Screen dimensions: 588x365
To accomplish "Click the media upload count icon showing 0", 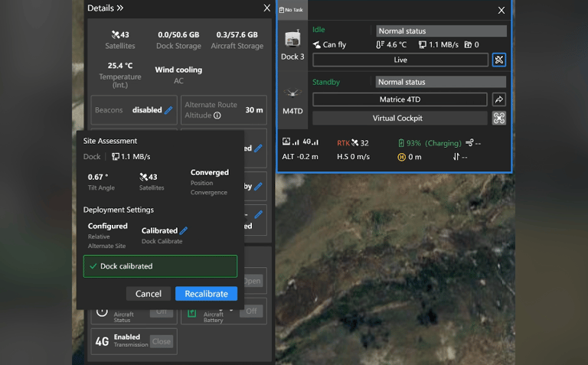I will (468, 44).
